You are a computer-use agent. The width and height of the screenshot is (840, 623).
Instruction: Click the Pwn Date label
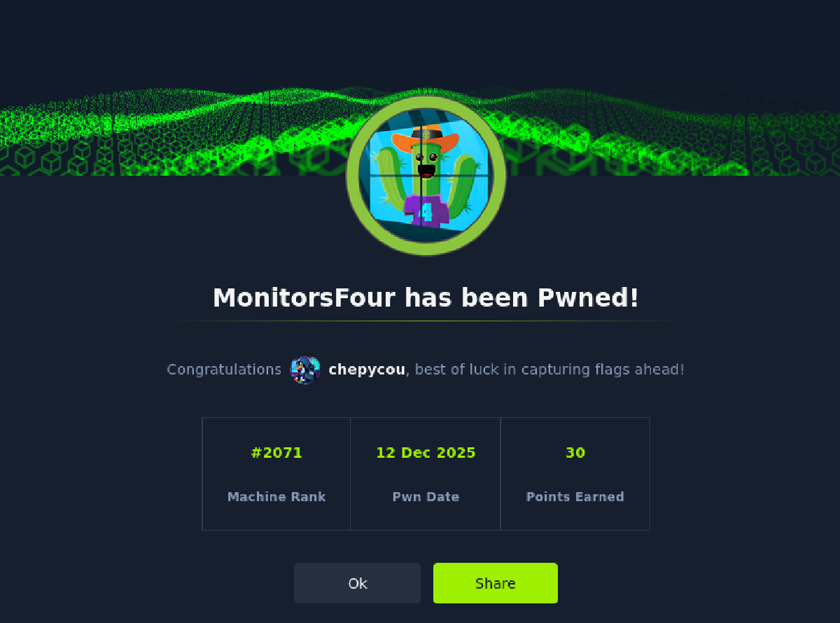pos(426,497)
